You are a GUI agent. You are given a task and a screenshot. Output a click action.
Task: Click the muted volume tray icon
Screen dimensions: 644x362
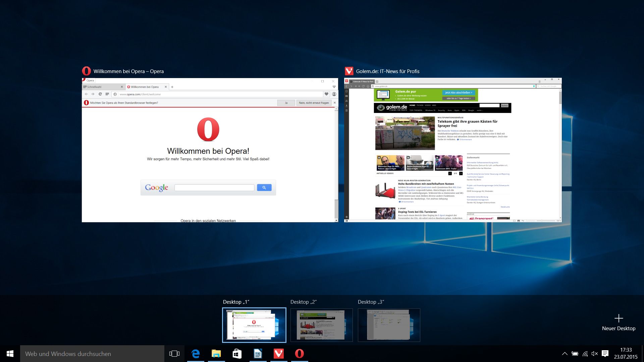[595, 354]
